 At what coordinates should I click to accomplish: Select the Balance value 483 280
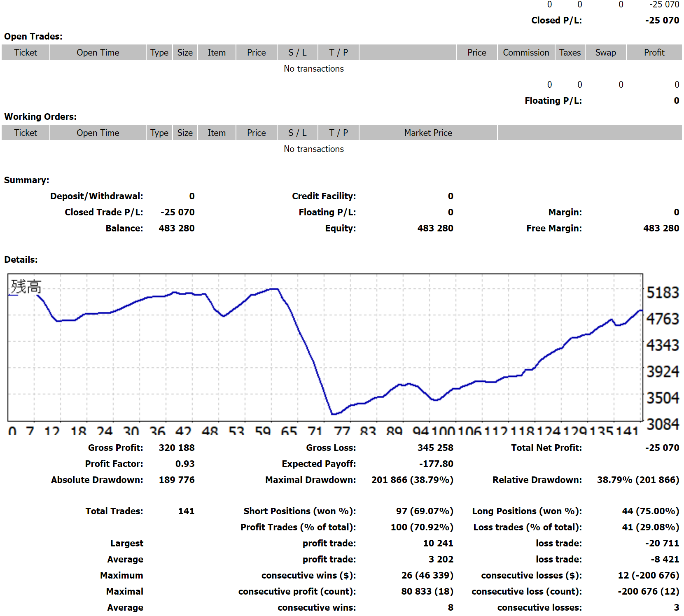point(177,228)
